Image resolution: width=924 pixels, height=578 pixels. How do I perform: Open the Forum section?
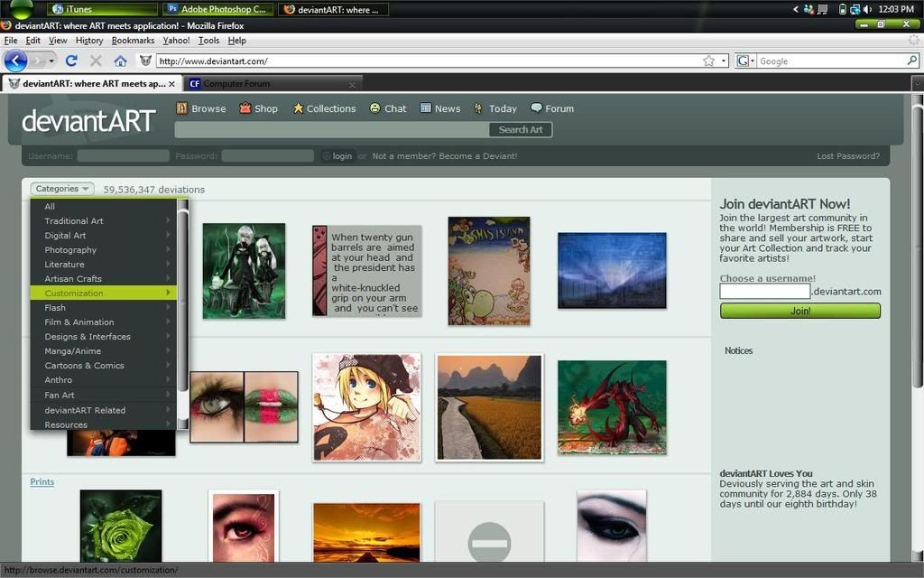coord(552,108)
